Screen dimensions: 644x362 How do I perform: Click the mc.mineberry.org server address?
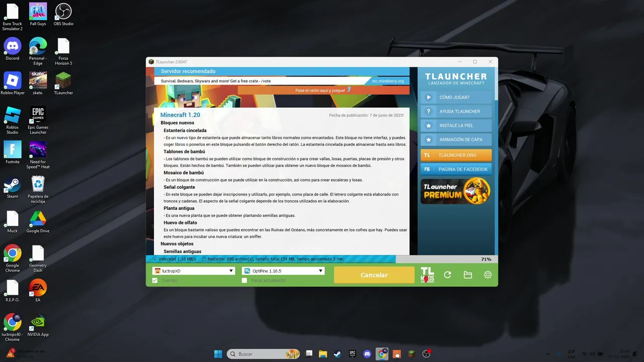point(387,81)
